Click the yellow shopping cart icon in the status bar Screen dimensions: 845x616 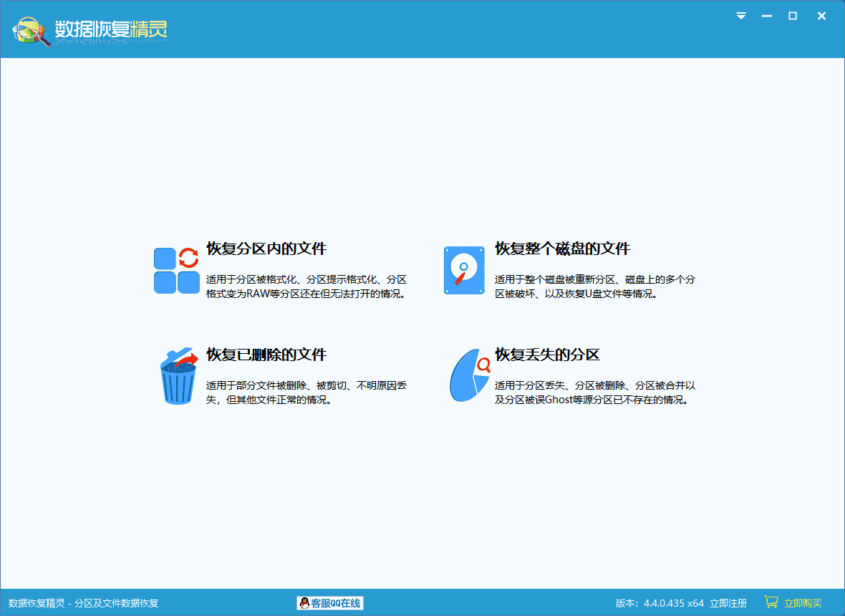click(x=771, y=602)
